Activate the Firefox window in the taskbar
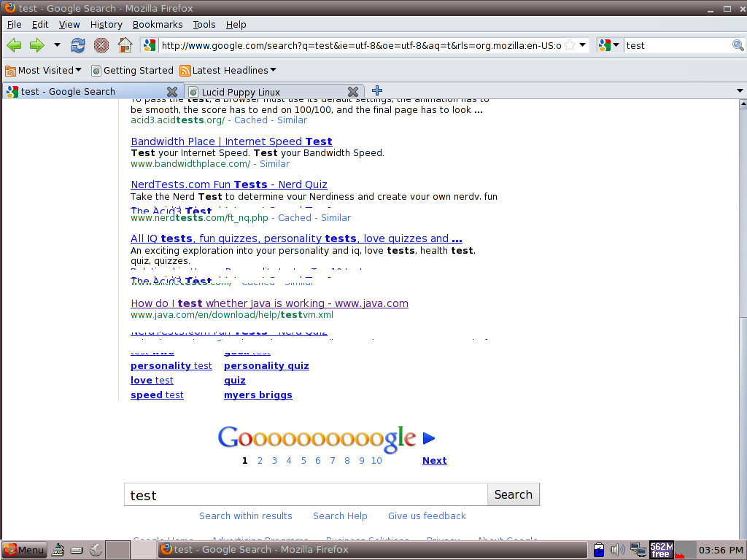This screenshot has height=560, width=747. coord(371,550)
